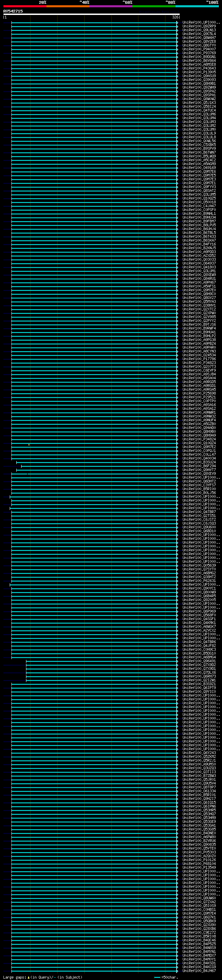222x980 pixels.
Task: Select the UniRef100_B4FY16 alignment label
Action: (x=199, y=244)
